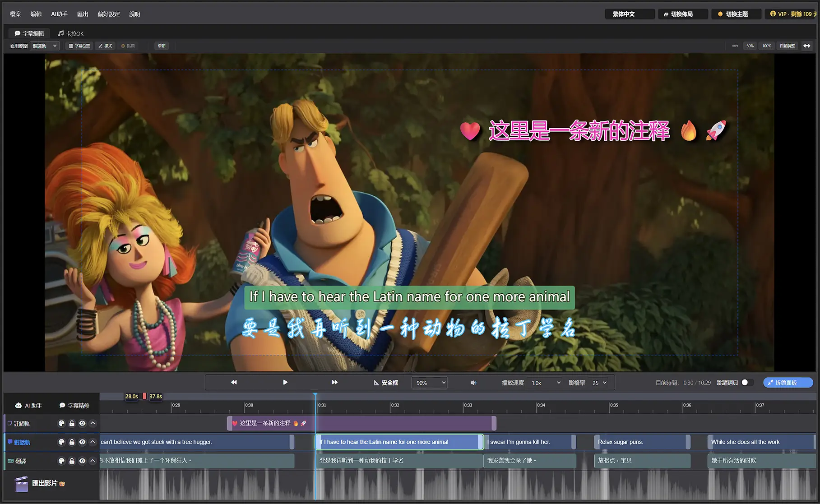Viewport: 820px width, 504px height.
Task: Click the playhead handle on the timeline ruler
Action: coord(315,395)
